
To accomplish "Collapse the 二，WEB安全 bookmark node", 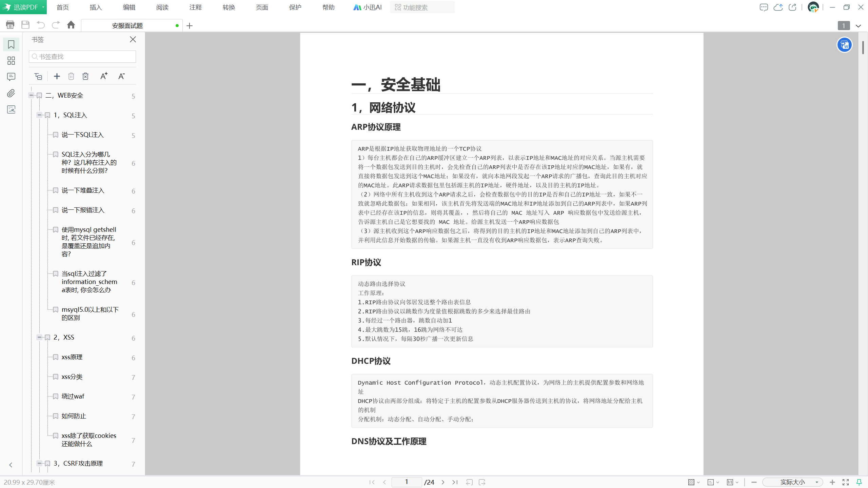I will point(32,95).
